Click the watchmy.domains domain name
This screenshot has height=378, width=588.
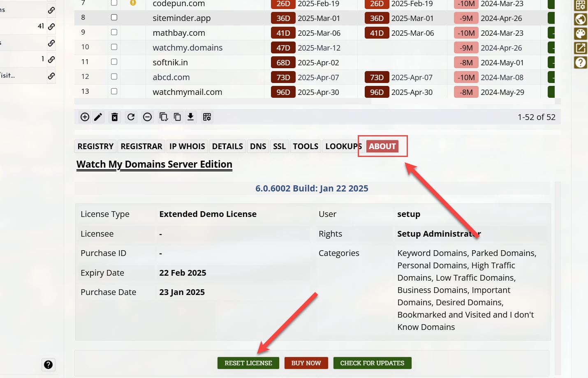tap(188, 48)
